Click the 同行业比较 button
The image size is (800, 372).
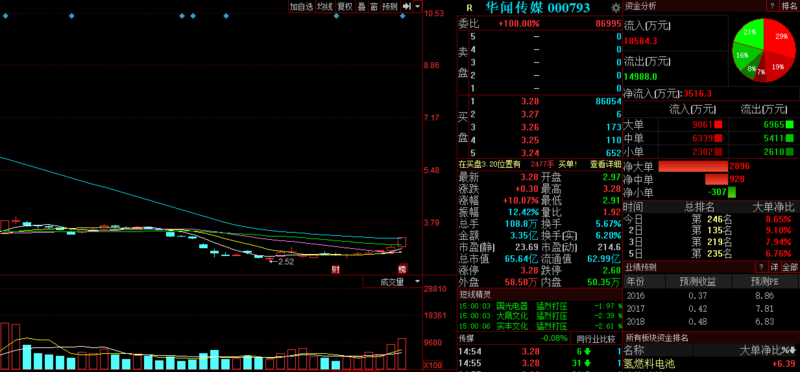tap(596, 338)
